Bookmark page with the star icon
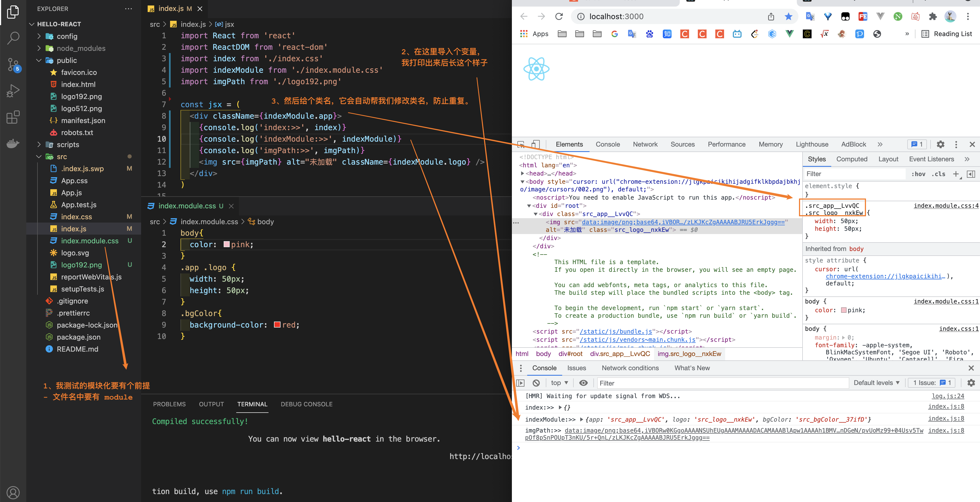This screenshot has height=502, width=980. click(789, 16)
